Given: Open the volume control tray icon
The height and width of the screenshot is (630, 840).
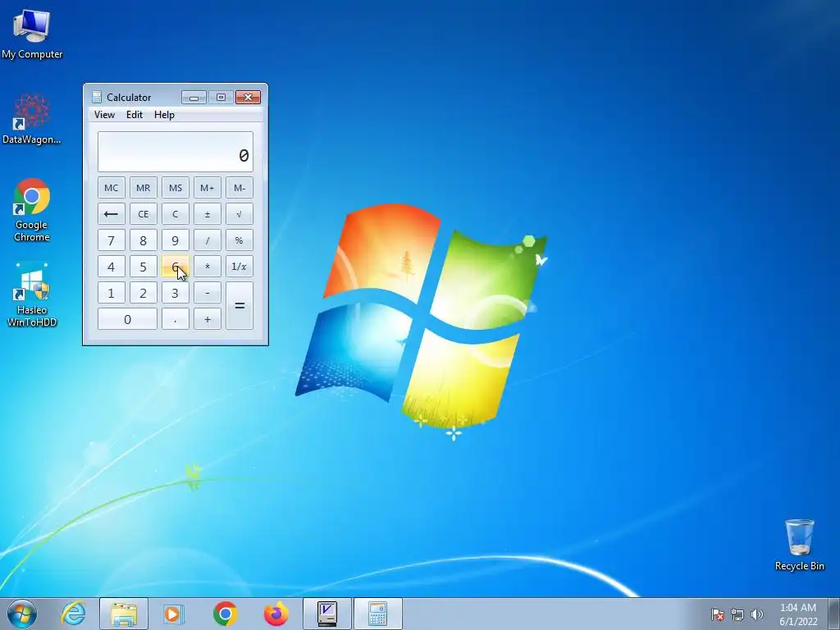Looking at the screenshot, I should click(757, 614).
